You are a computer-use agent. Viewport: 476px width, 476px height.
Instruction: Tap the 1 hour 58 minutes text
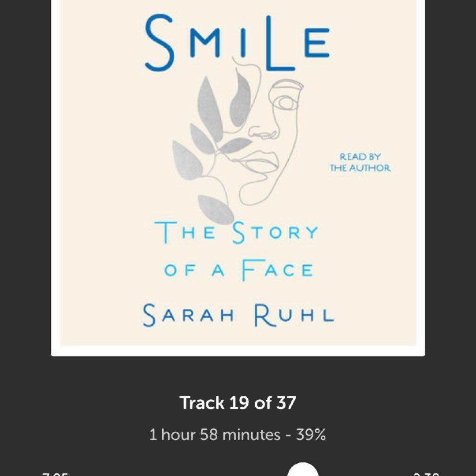click(215, 435)
